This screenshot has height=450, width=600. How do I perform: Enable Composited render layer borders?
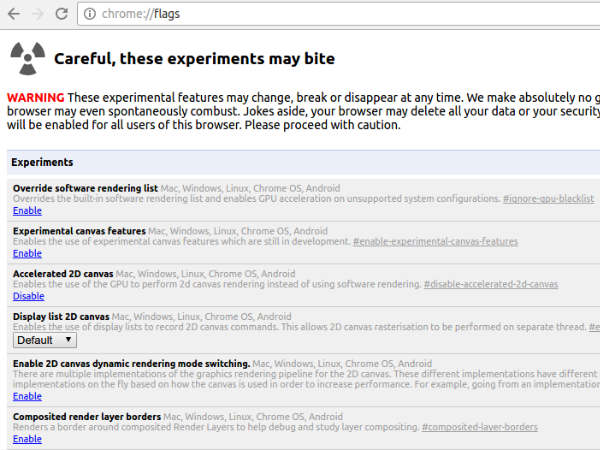(x=27, y=439)
